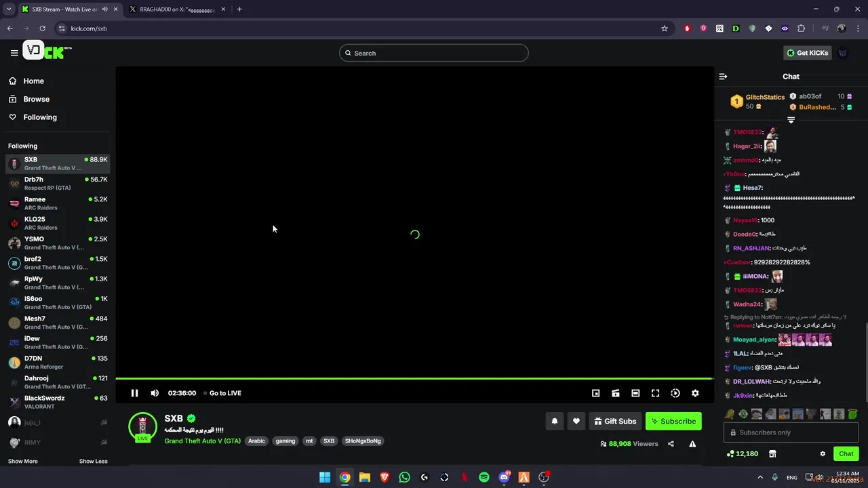Open the Chrome Extensions puzzle icon
The height and width of the screenshot is (488, 868).
pos(801,28)
